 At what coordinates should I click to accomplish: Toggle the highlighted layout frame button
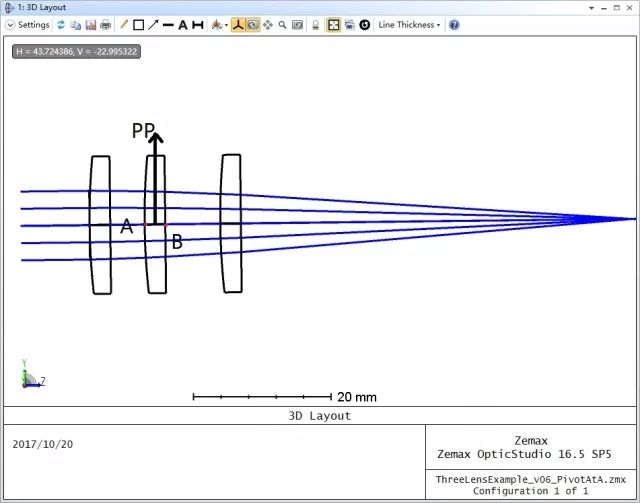(334, 24)
